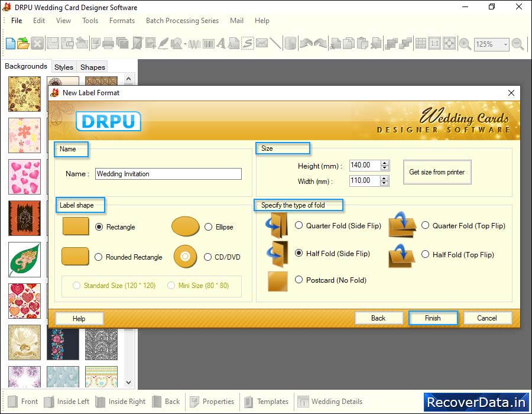
Task: Click the Finish button
Action: pos(433,318)
